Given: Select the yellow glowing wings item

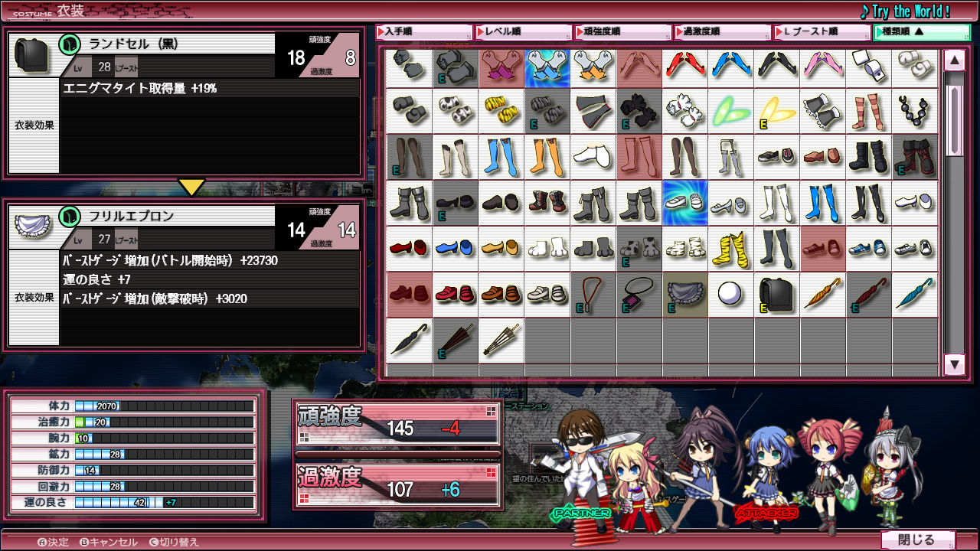Looking at the screenshot, I should pyautogui.click(x=777, y=111).
